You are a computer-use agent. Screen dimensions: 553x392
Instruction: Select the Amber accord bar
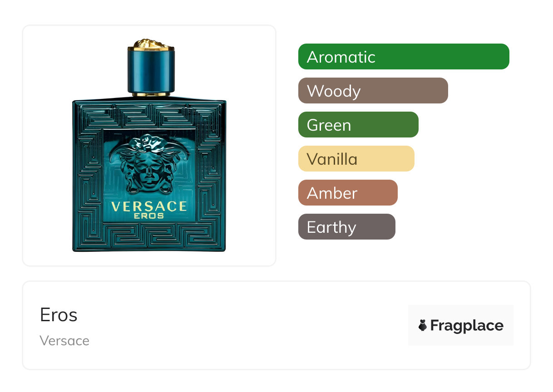(348, 193)
